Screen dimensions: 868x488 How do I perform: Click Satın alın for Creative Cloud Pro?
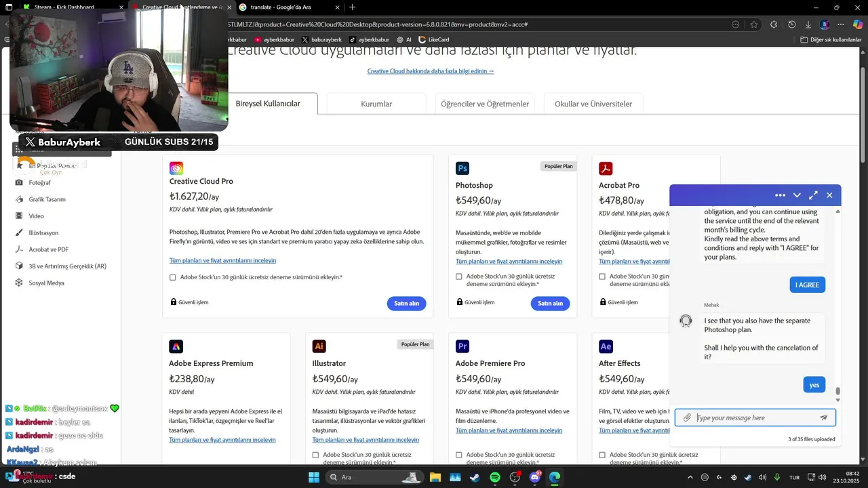407,303
